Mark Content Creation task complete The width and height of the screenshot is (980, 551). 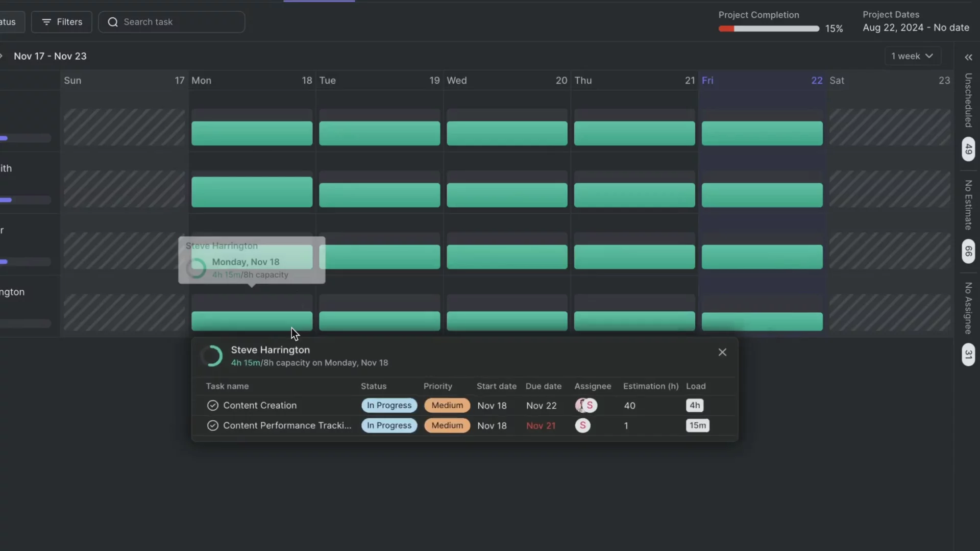pos(212,405)
